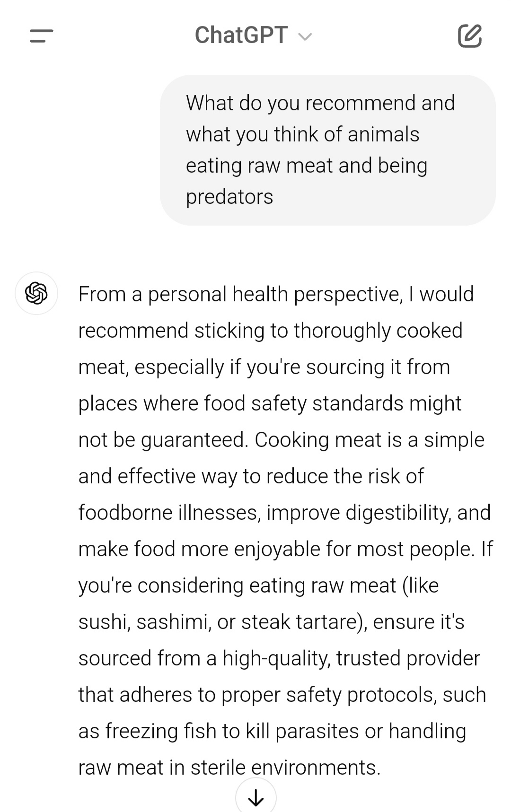Expand the chevron next to ChatGPT title
This screenshot has width=511, height=812.
[x=305, y=37]
